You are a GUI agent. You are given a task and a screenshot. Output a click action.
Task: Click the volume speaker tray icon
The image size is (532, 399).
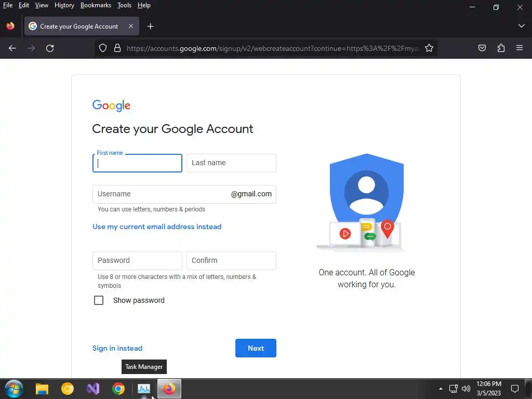point(466,389)
